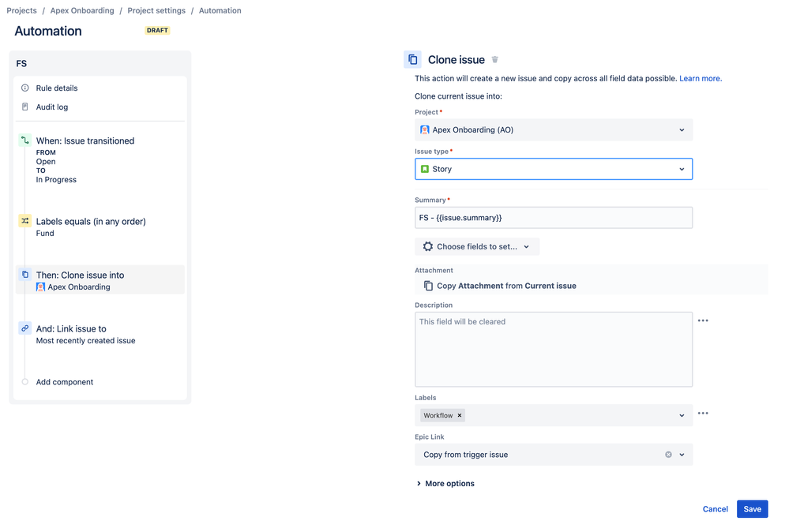
Task: Click the Clone issue heading text
Action: tap(456, 60)
